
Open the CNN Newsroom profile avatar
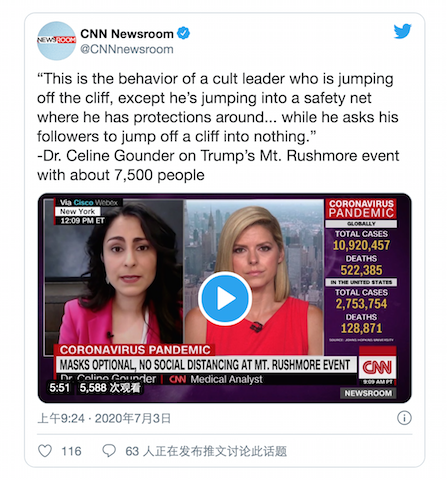pyautogui.click(x=56, y=41)
